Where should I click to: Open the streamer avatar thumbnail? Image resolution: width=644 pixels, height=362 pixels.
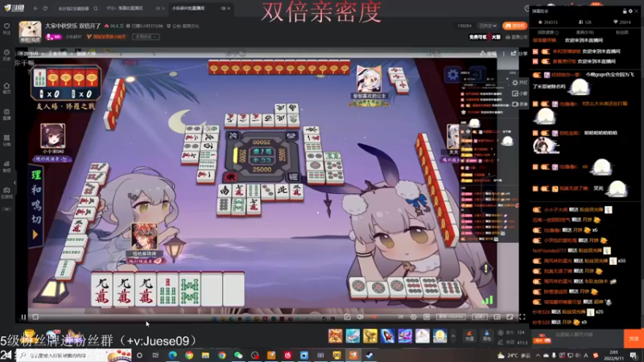click(30, 32)
